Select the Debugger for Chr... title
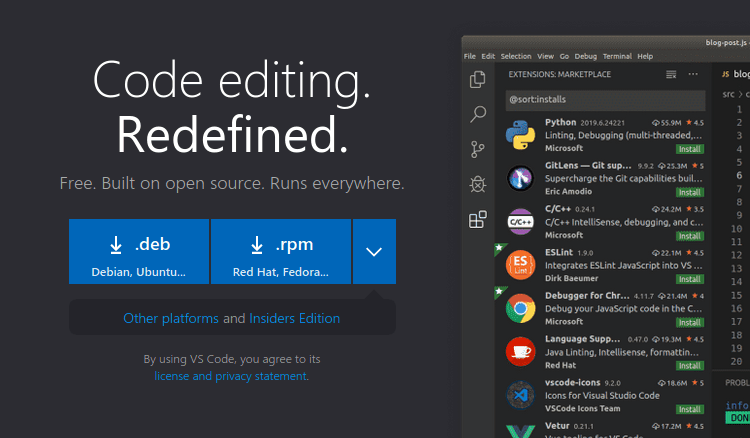 pos(587,296)
